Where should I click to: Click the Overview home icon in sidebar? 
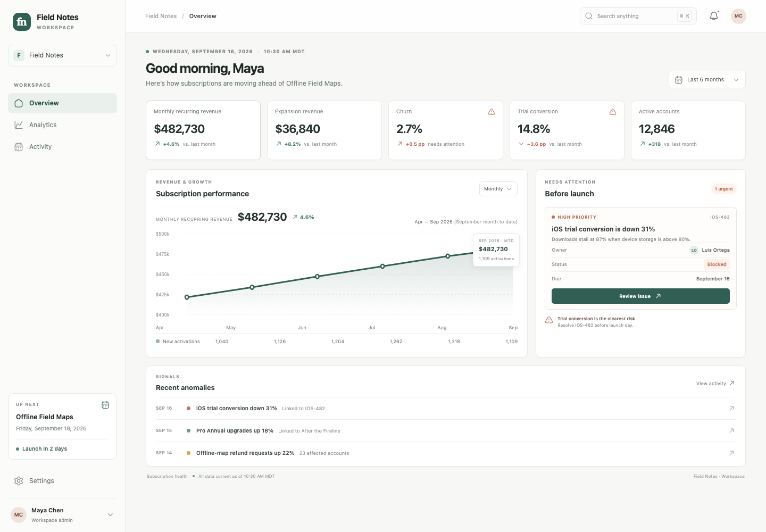(x=19, y=103)
